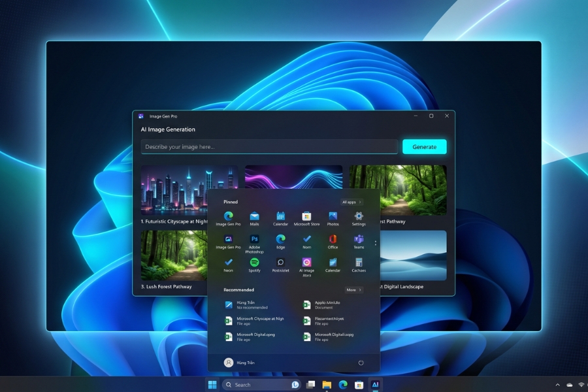Maximize the Image Gen Pro window
588x392 pixels.
(431, 116)
